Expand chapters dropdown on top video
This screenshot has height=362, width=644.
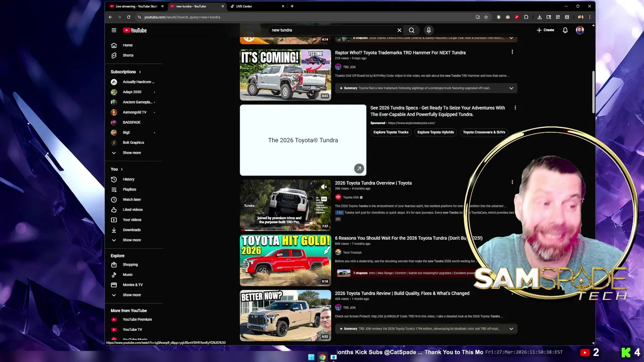point(511,38)
